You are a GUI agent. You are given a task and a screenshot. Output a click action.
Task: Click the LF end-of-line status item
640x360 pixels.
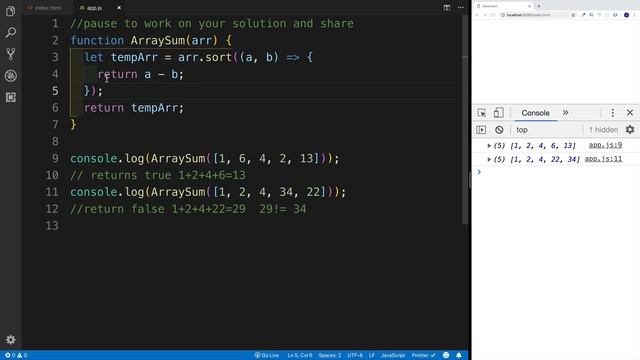pyautogui.click(x=371, y=355)
